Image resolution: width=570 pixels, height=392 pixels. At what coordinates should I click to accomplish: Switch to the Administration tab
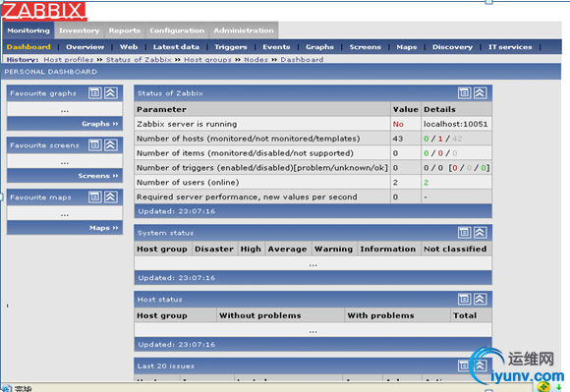point(244,30)
